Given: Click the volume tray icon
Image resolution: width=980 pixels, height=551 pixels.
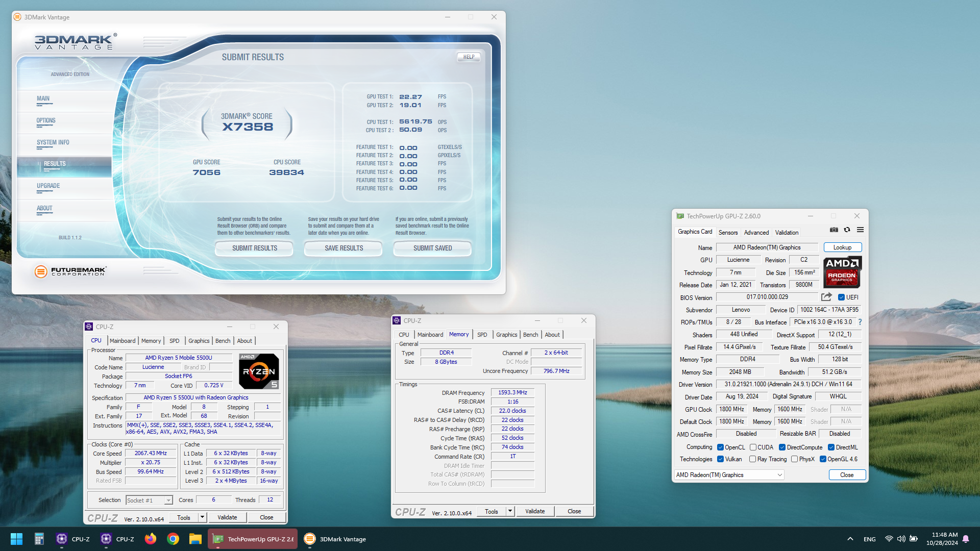Looking at the screenshot, I should point(901,539).
